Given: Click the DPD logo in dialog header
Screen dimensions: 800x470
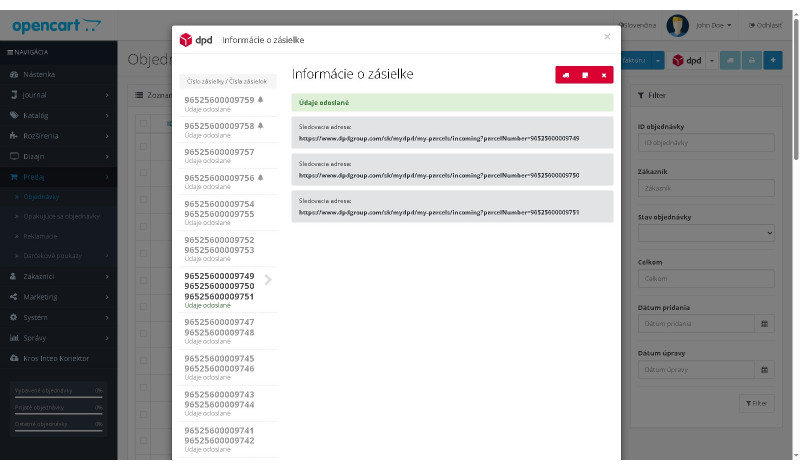Looking at the screenshot, I should pyautogui.click(x=196, y=40).
